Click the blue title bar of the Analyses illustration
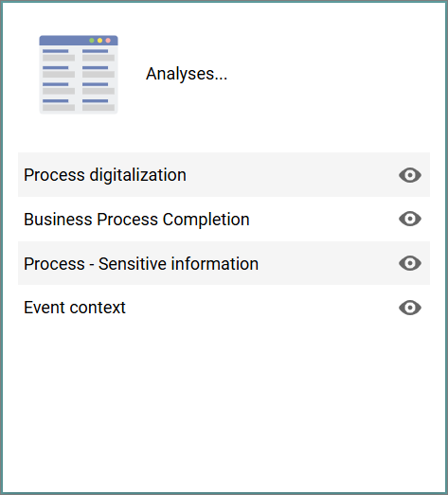 79,41
